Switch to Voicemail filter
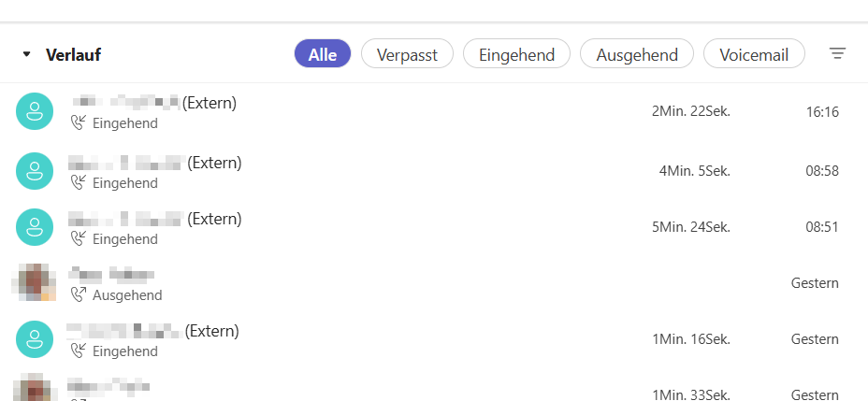868x401 pixels. pos(754,54)
